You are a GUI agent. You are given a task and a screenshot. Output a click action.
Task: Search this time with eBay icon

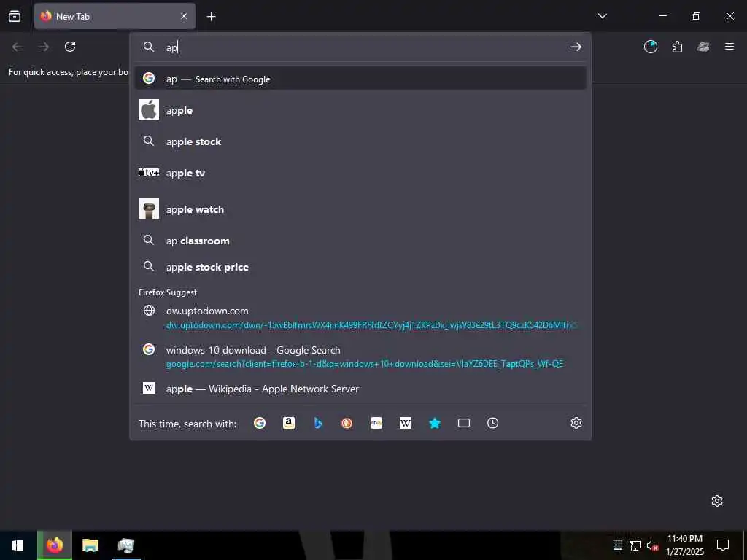376,423
